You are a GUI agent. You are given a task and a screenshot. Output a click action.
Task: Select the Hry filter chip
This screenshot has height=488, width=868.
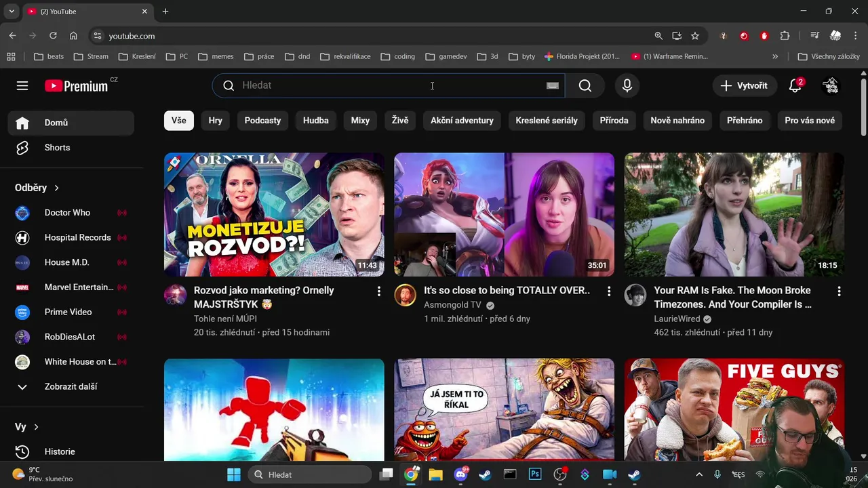click(x=216, y=121)
